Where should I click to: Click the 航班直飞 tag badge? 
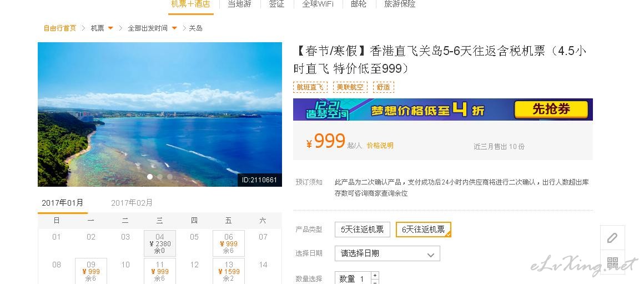(310, 87)
